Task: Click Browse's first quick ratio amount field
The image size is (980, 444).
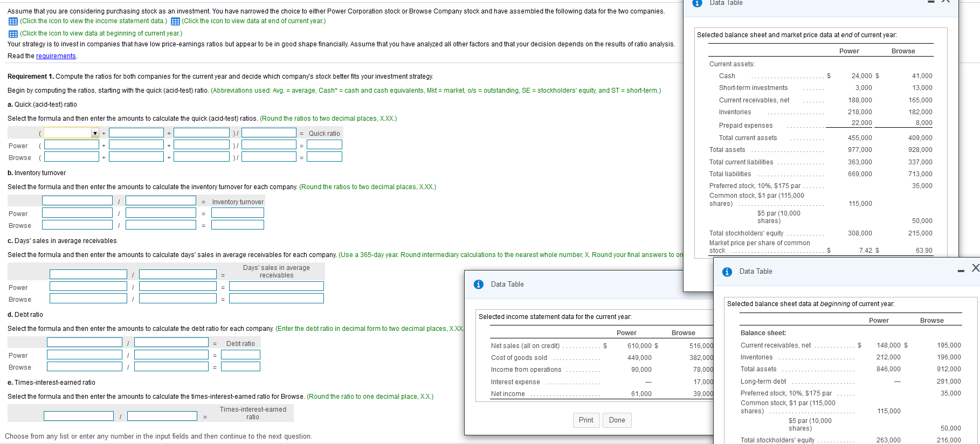Action: click(x=72, y=156)
